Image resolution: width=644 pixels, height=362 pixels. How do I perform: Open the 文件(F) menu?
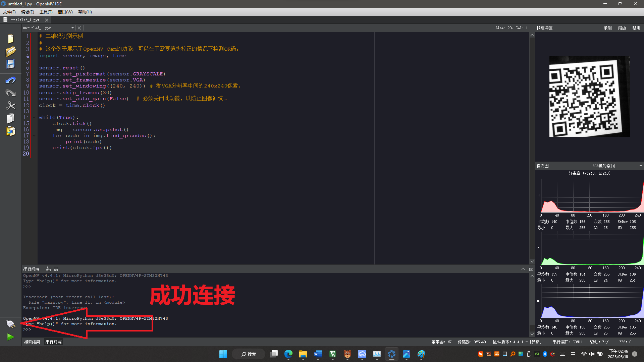point(9,12)
